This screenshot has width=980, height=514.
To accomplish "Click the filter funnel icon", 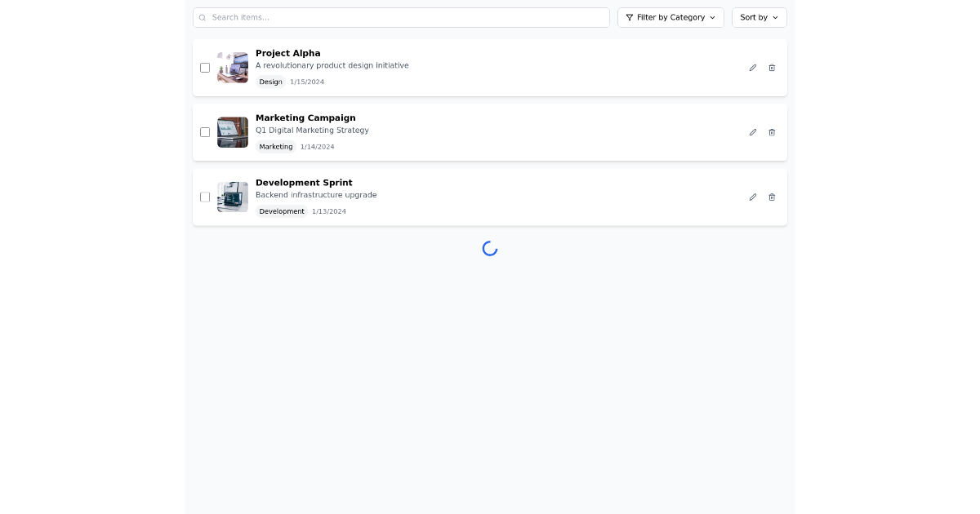I will [x=629, y=17].
